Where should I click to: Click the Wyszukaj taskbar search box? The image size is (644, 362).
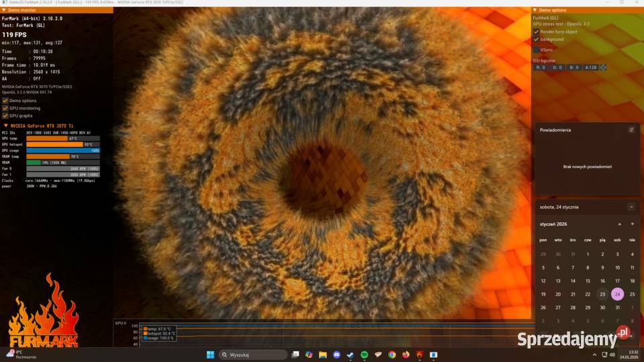tap(253, 355)
